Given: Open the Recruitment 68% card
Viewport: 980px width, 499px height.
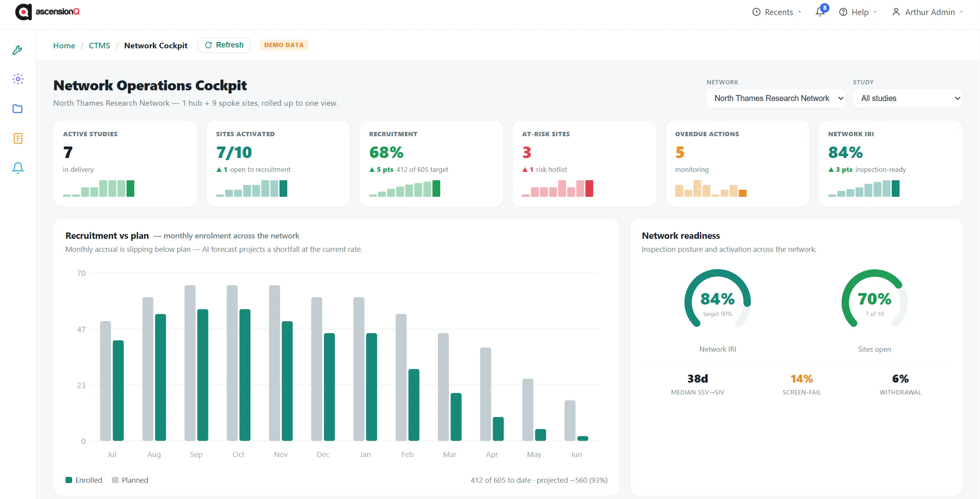Looking at the screenshot, I should [431, 164].
